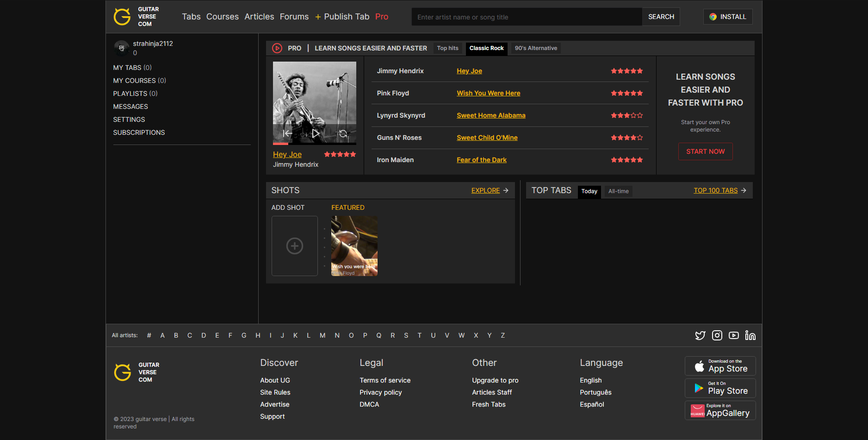This screenshot has width=868, height=440.
Task: Open the YouTube social icon
Action: coord(734,335)
